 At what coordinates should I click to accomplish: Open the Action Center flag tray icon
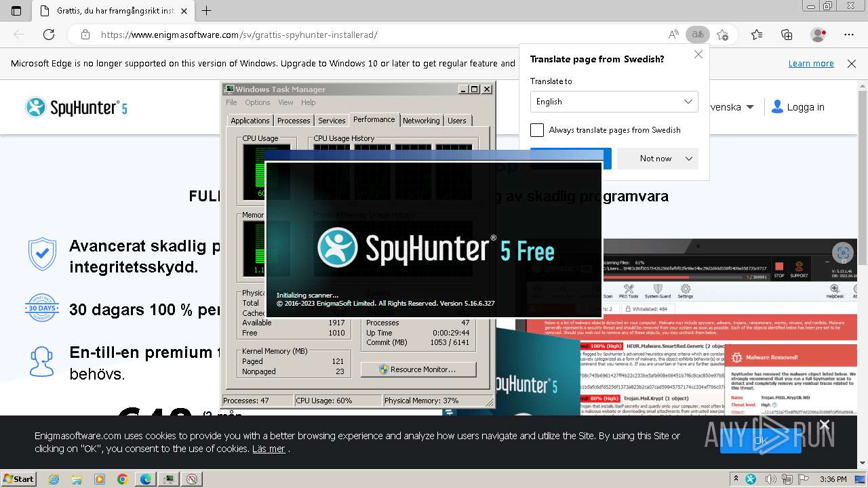click(803, 479)
